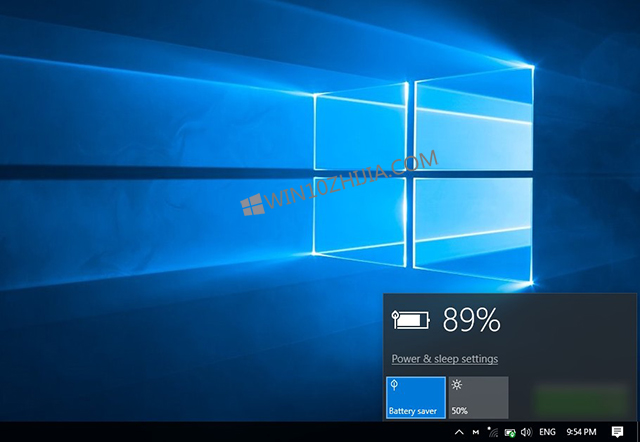The image size is (640, 442).
Task: Toggle the Battery saver tile
Action: click(416, 398)
